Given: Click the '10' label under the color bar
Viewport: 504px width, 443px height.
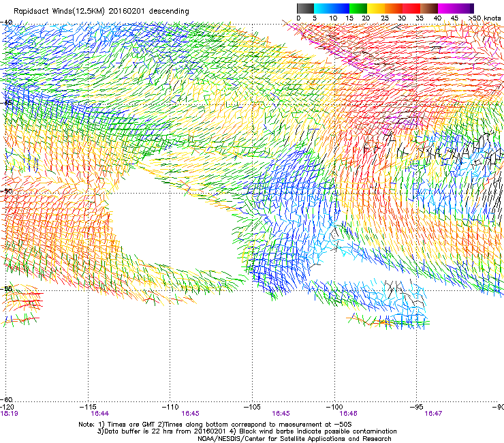Looking at the screenshot, I should click(333, 18).
